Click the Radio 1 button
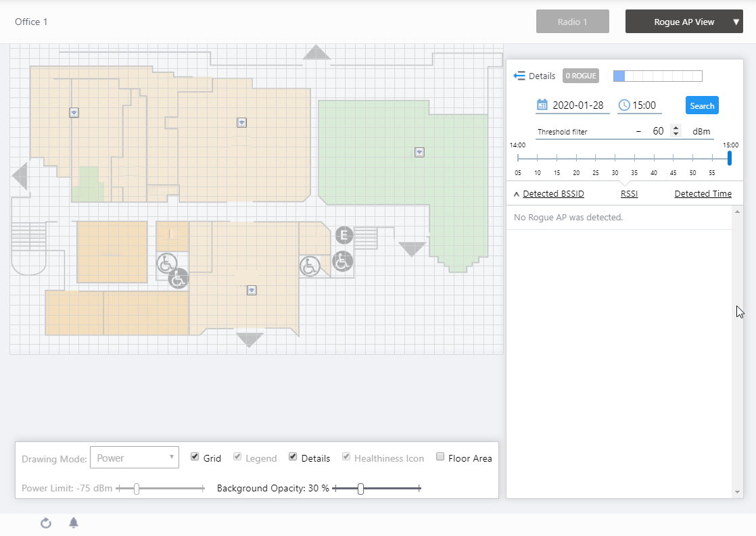The height and width of the screenshot is (536, 756). [572, 22]
